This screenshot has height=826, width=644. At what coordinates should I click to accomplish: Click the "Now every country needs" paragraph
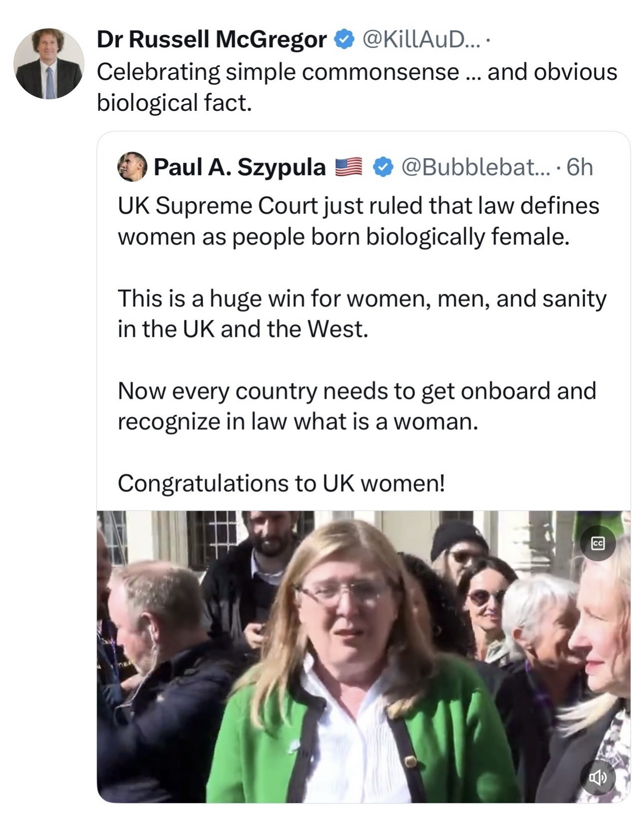point(356,406)
